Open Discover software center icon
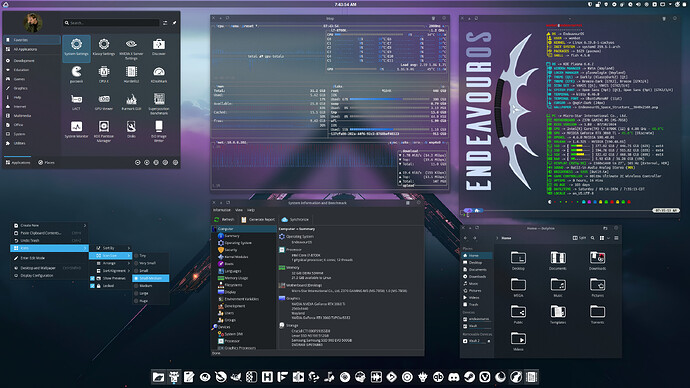Image resolution: width=690 pixels, height=388 pixels. (159, 48)
